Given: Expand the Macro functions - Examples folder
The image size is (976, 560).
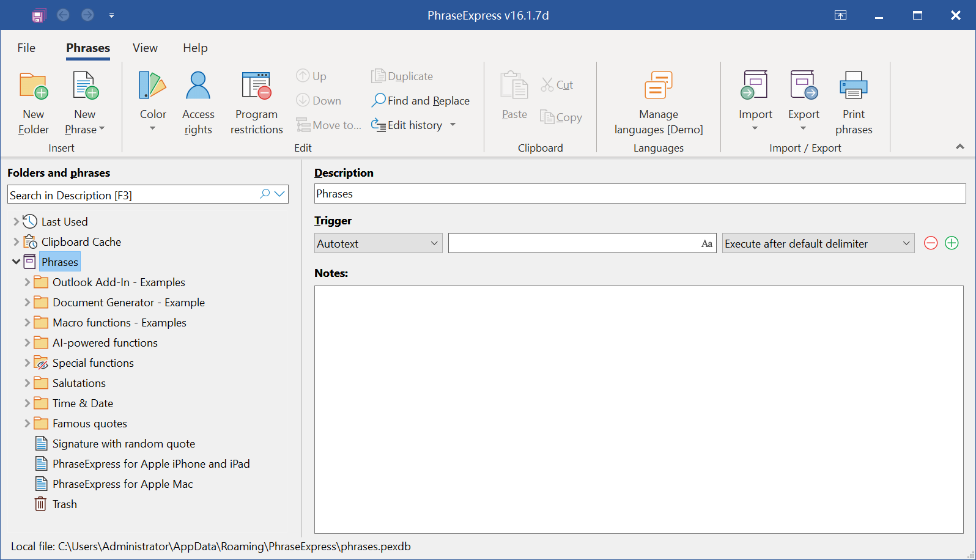Looking at the screenshot, I should tap(27, 322).
